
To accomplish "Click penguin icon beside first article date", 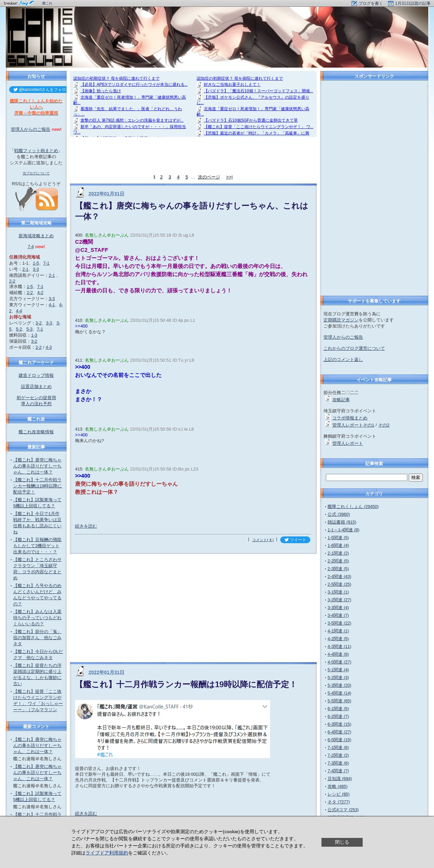I will (80, 193).
